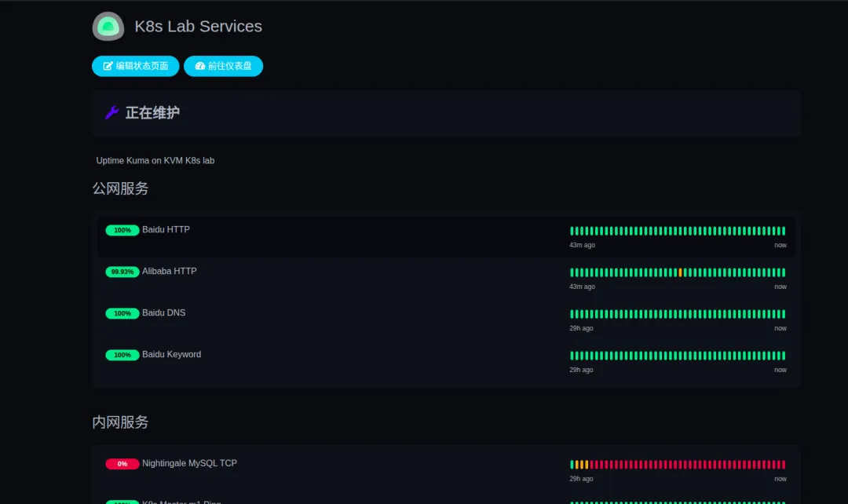Click the 43m ago label under Baidu HTTP
Viewport: 848px width, 504px height.
tap(582, 245)
